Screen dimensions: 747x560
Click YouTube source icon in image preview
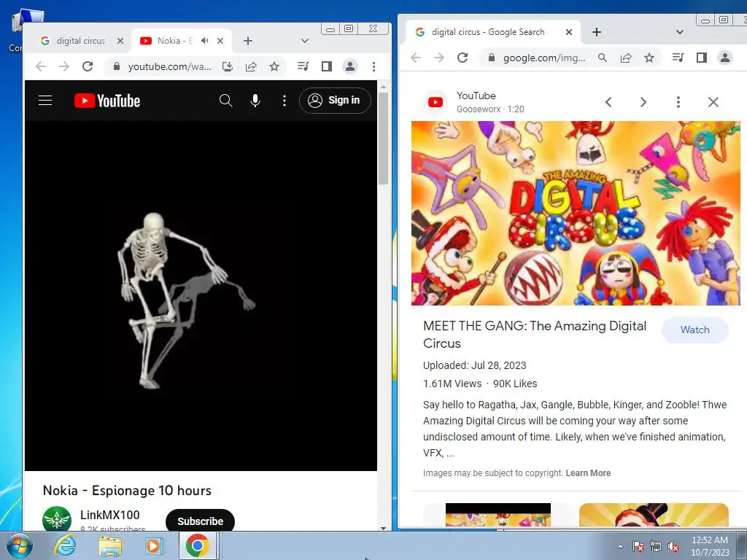pyautogui.click(x=436, y=102)
